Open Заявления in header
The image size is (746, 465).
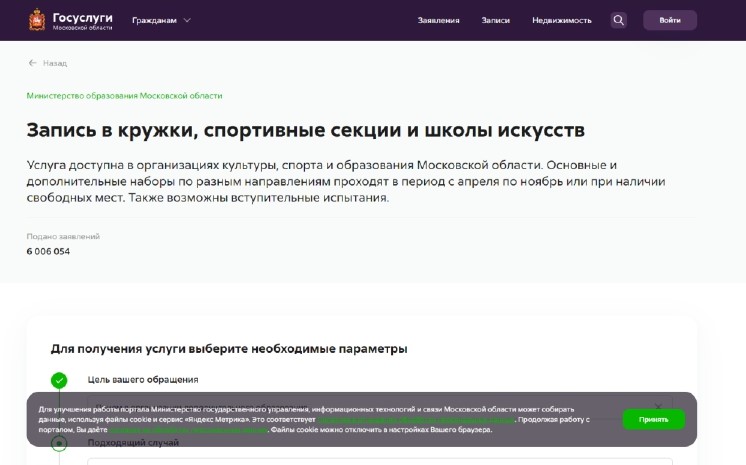[438, 20]
